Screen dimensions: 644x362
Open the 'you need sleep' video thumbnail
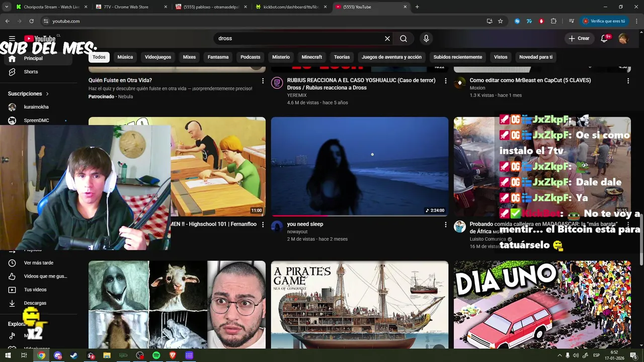pyautogui.click(x=359, y=166)
